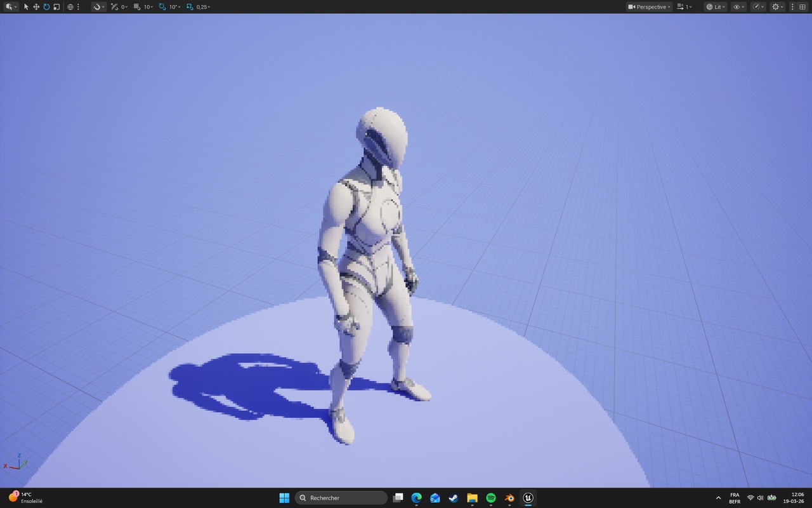Choose the translate (move) gizmo tool
The width and height of the screenshot is (812, 508).
36,6
